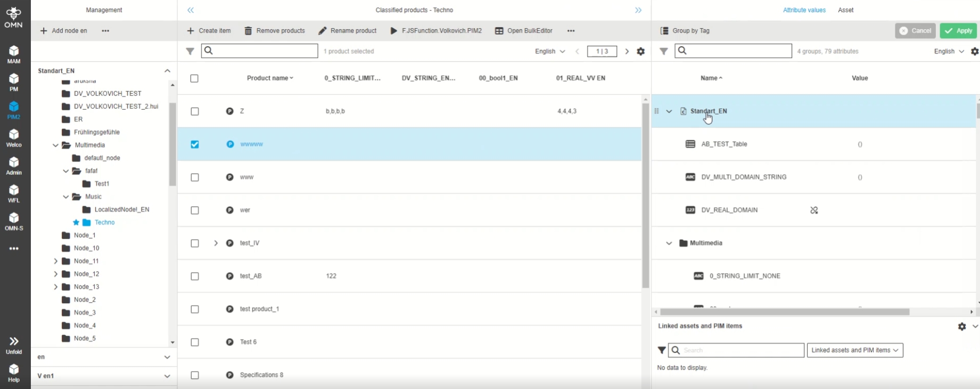
Task: Select the test product_1 checkbox
Action: point(195,310)
